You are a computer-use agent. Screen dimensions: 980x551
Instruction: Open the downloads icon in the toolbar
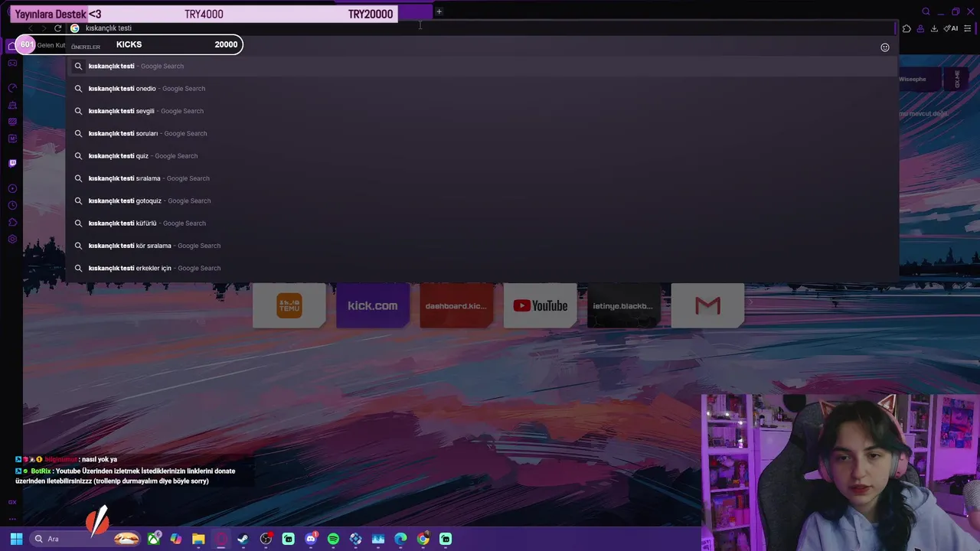pos(934,28)
